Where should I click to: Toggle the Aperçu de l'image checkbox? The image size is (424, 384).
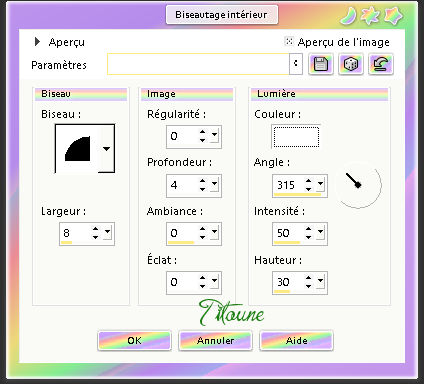(x=289, y=41)
